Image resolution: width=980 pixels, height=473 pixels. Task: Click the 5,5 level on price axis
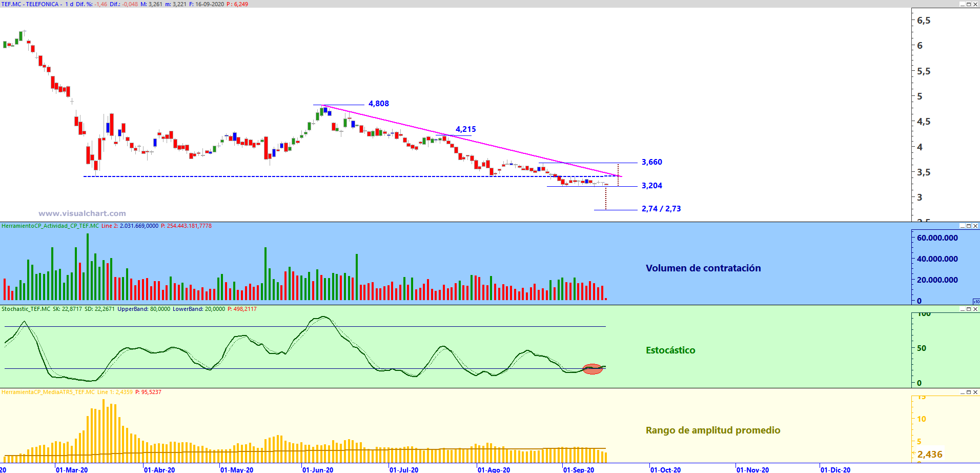point(924,71)
